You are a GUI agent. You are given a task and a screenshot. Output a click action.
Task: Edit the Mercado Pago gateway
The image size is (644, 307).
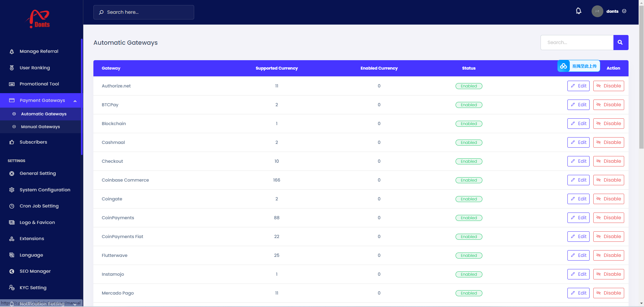pos(578,293)
